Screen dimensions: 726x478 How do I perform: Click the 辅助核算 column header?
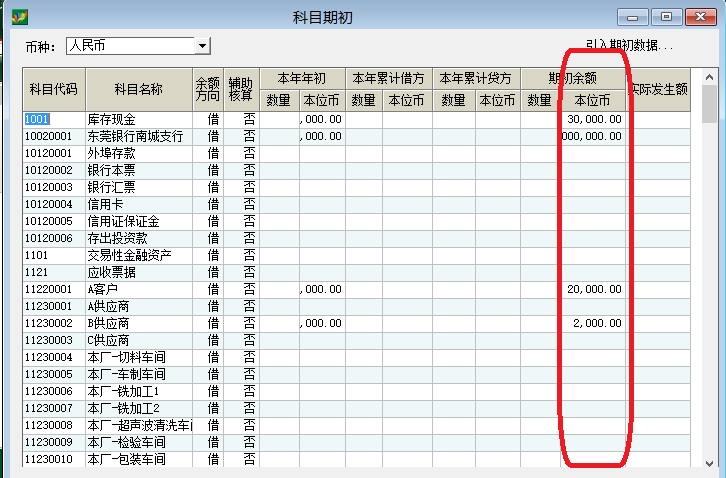[x=240, y=89]
